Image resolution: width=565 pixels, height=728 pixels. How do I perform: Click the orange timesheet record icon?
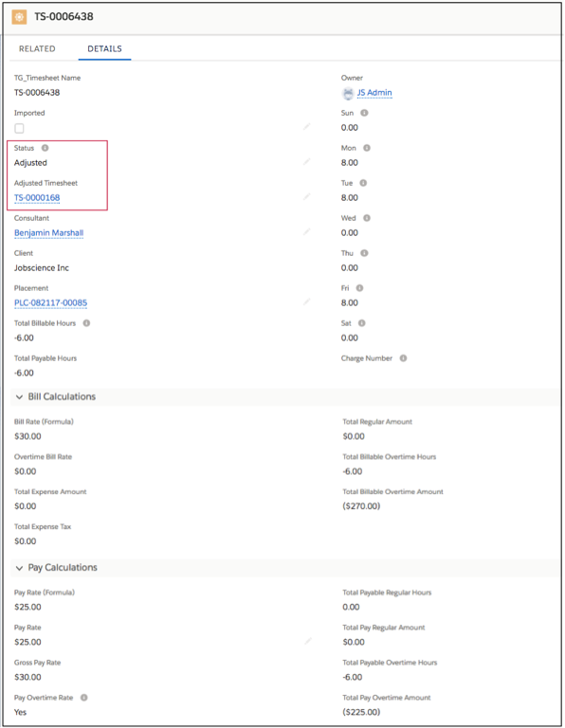click(19, 17)
